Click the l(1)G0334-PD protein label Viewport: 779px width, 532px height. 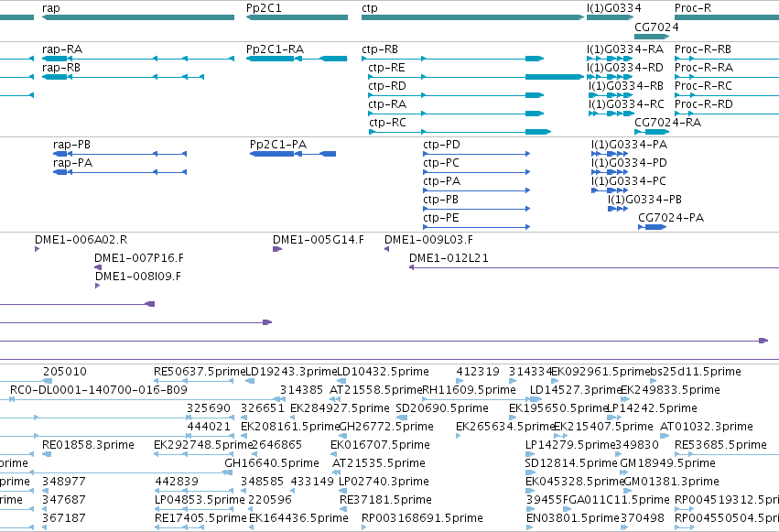[x=629, y=163]
